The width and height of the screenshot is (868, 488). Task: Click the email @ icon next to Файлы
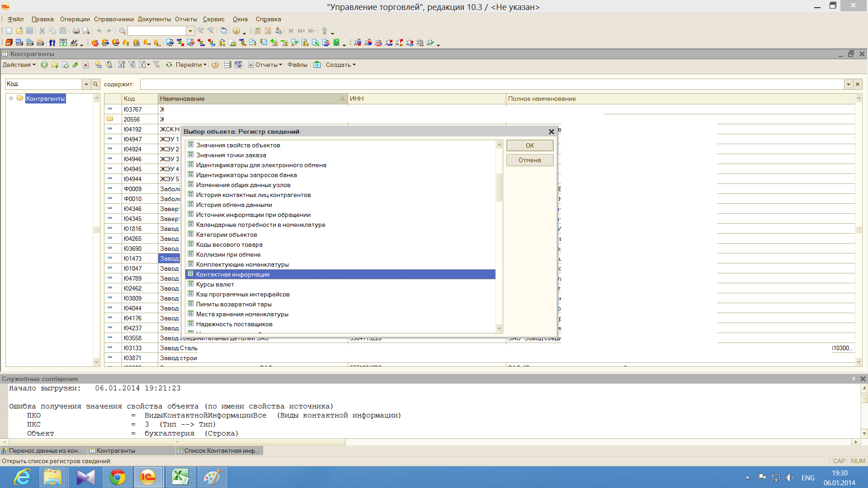pos(317,65)
